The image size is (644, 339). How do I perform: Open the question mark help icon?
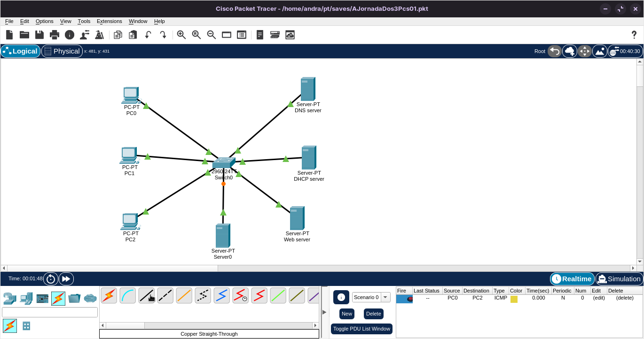[x=634, y=35]
